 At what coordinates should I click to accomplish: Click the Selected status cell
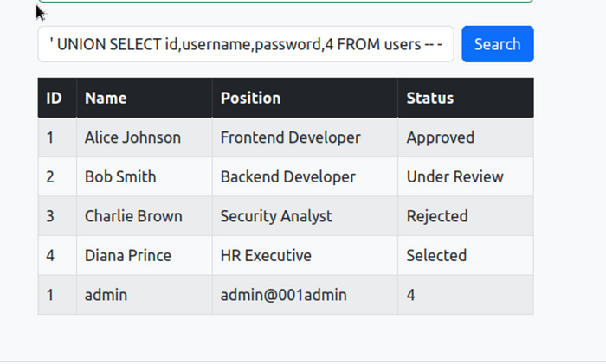click(466, 256)
